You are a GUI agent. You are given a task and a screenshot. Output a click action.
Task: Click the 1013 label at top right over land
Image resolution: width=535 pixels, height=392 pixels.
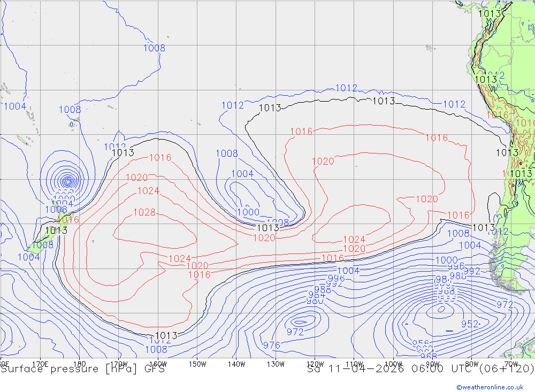tap(490, 14)
